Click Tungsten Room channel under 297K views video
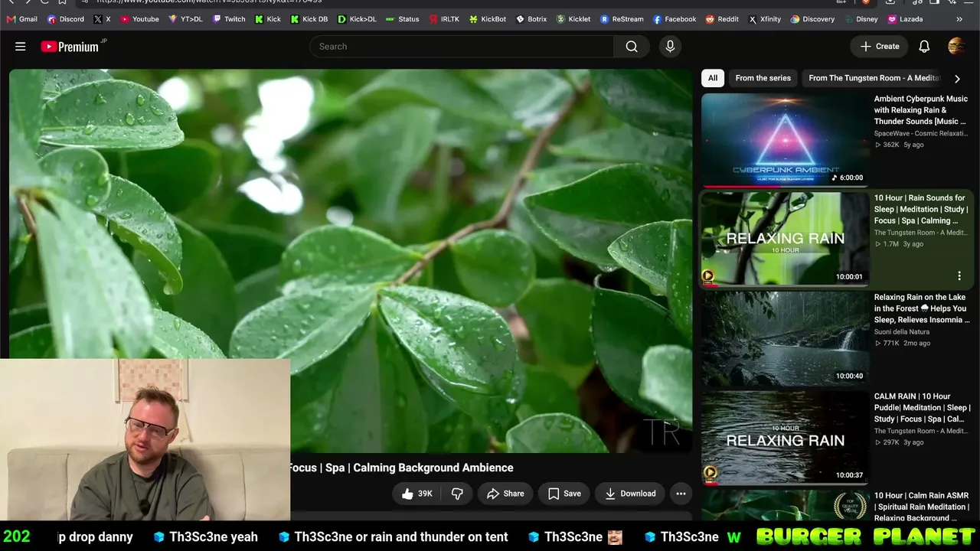 point(920,431)
